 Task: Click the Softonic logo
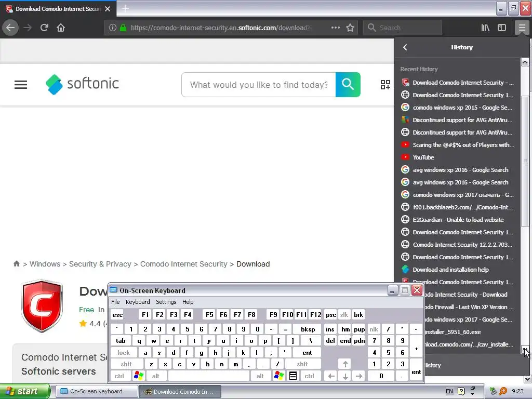tap(82, 84)
